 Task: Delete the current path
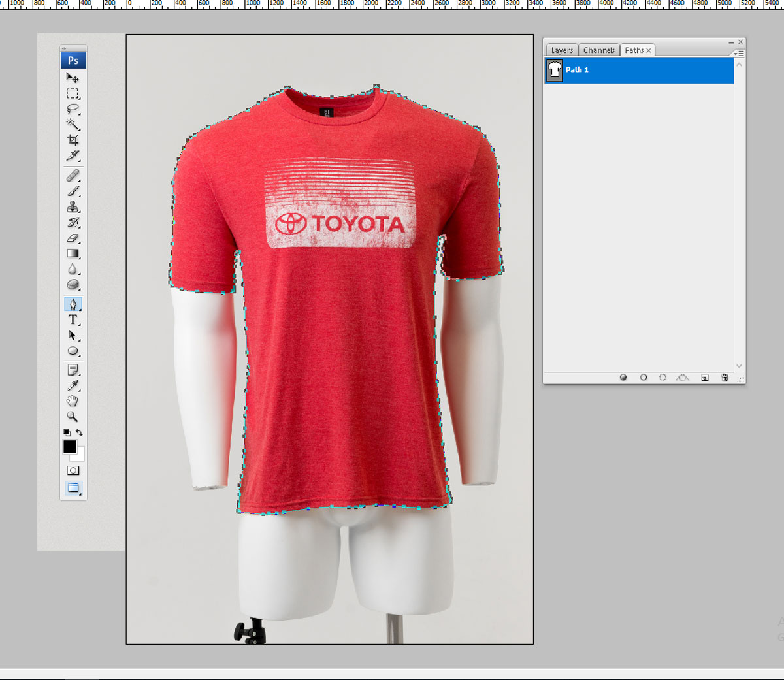[x=725, y=378]
